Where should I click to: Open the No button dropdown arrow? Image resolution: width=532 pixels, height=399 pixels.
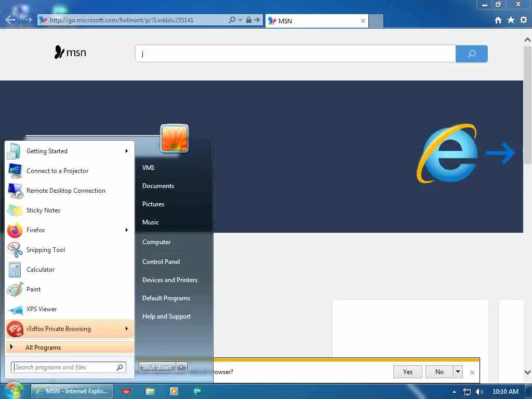coord(458,372)
